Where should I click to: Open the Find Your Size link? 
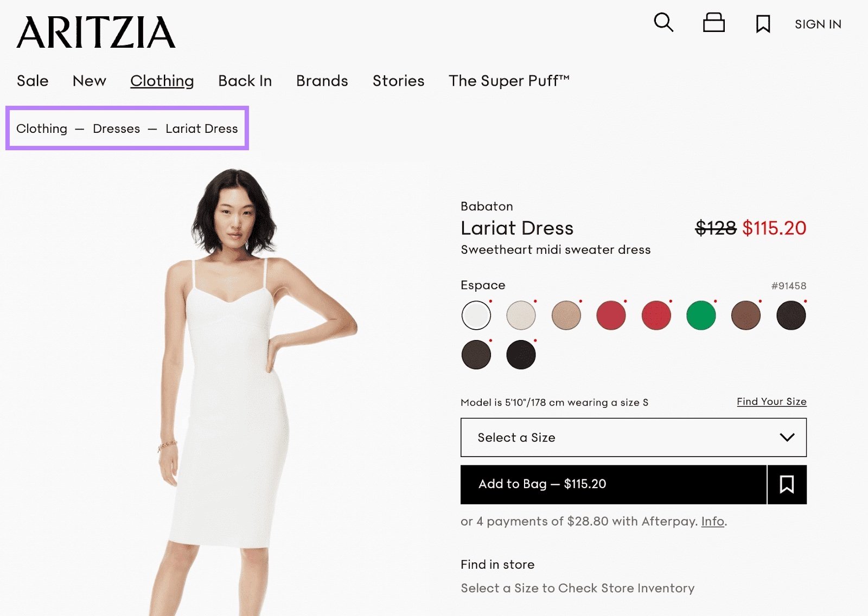click(x=771, y=401)
